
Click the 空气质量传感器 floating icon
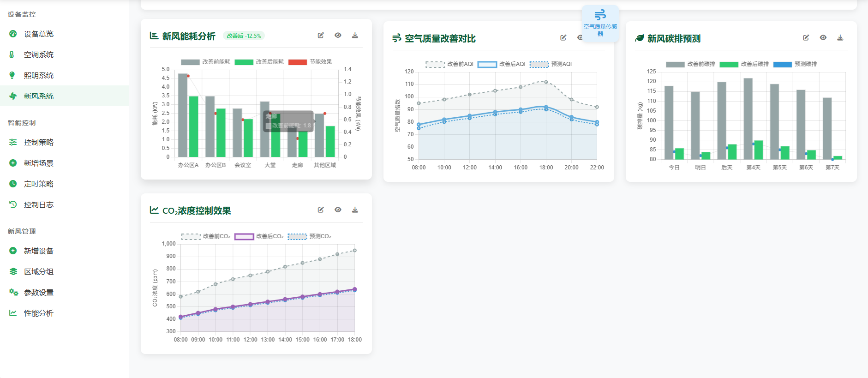600,23
